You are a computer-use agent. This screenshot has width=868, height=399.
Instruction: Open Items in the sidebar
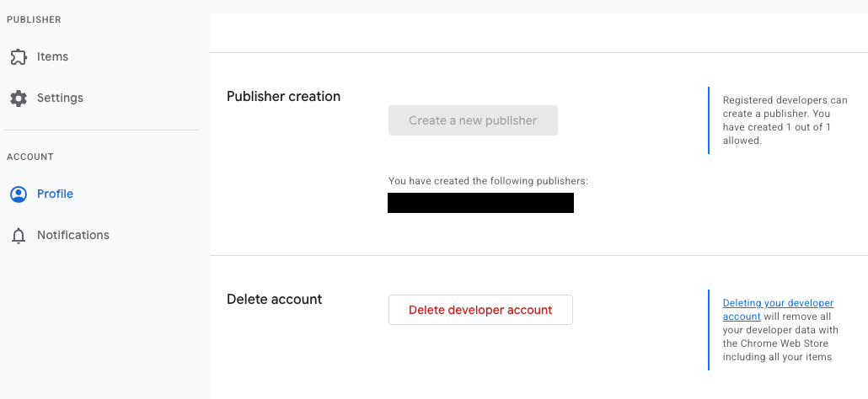pyautogui.click(x=52, y=57)
